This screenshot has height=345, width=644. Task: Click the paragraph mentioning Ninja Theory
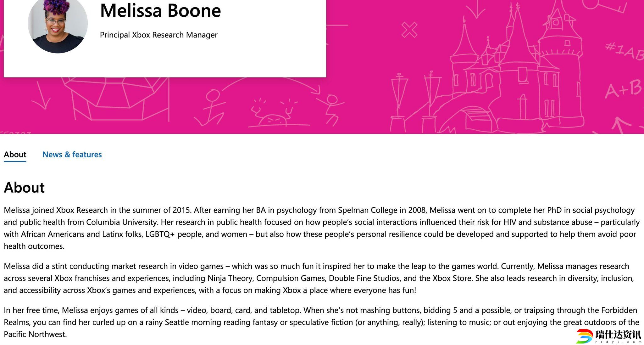(x=319, y=278)
